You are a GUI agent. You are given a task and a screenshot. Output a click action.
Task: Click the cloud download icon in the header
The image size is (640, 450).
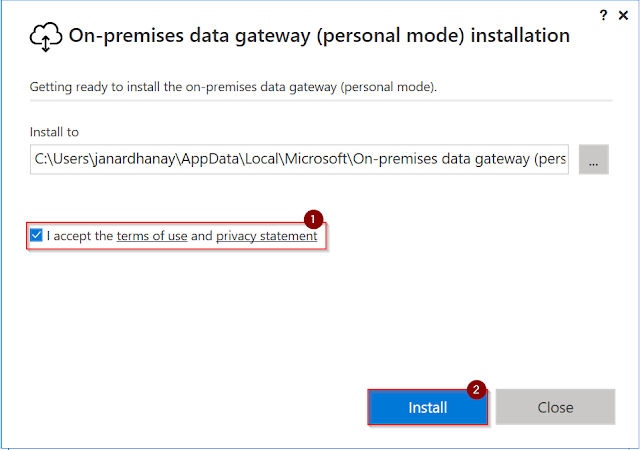click(45, 37)
